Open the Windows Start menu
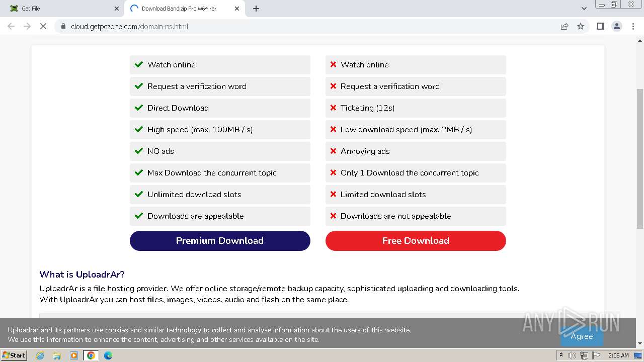644x362 pixels. (x=14, y=355)
